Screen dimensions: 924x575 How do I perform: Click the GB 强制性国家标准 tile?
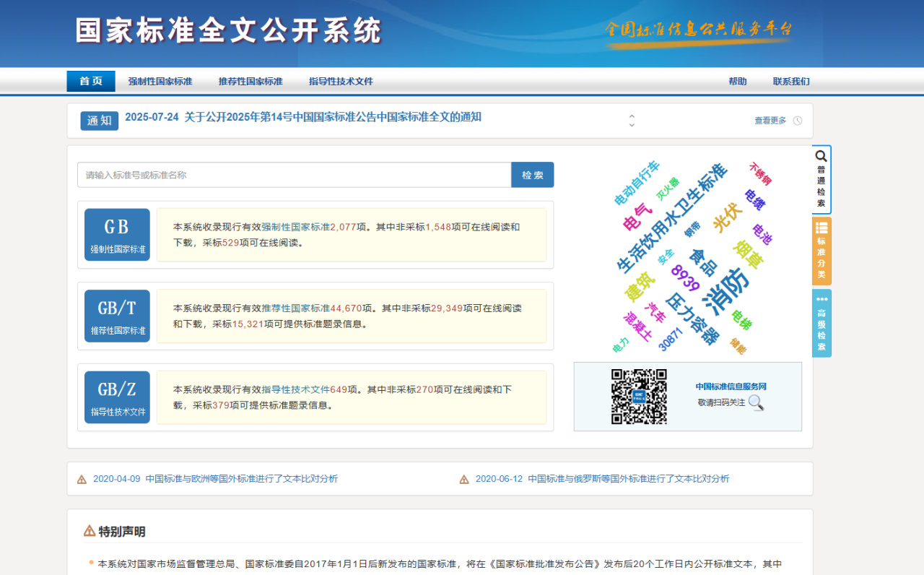117,235
